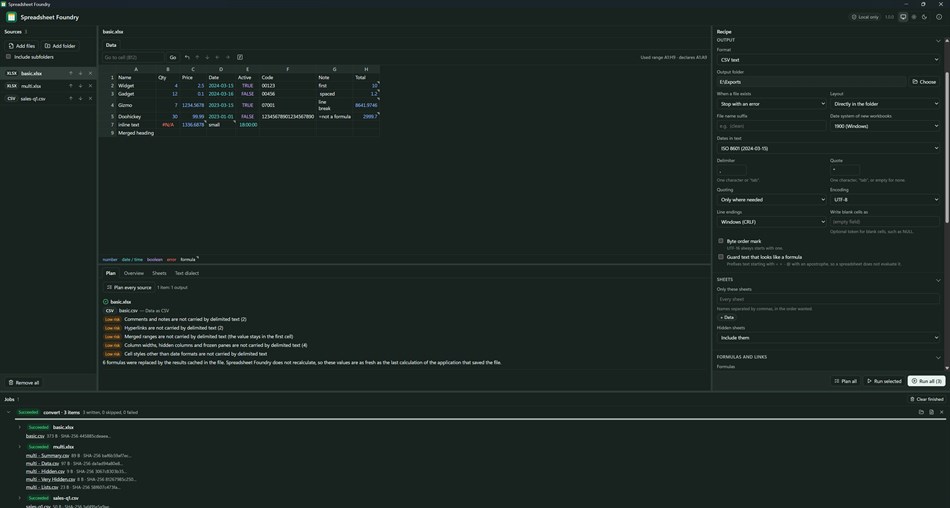Click the Add folder button
950x508 pixels.
(x=60, y=45)
